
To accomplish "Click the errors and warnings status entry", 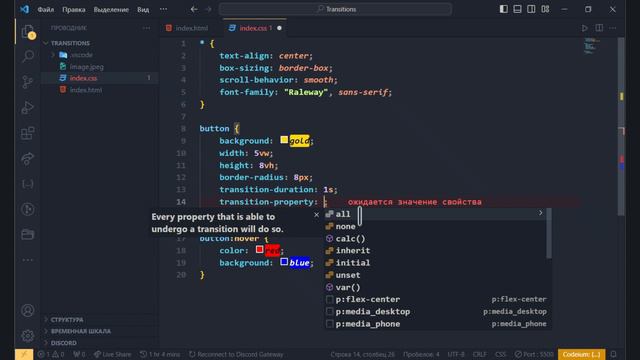I will pos(51,354).
